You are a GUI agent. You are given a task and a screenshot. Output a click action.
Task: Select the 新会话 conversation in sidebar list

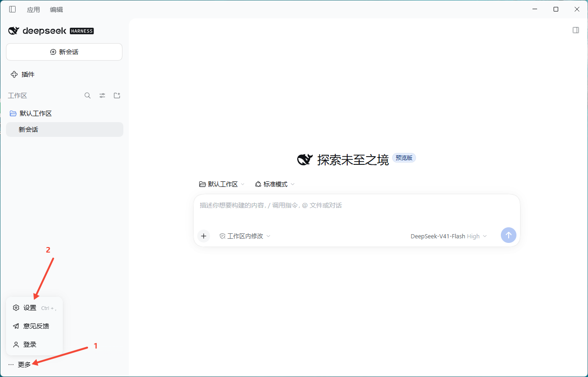(x=65, y=129)
